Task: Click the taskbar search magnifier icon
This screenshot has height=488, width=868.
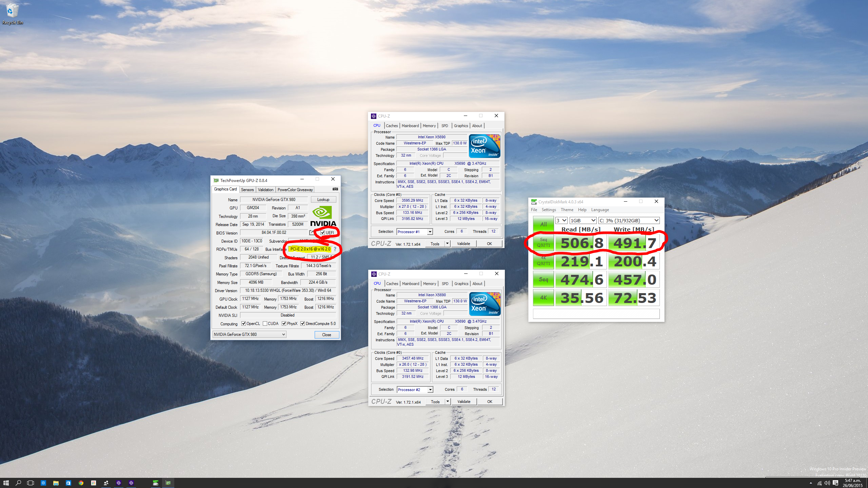Action: coord(18,483)
